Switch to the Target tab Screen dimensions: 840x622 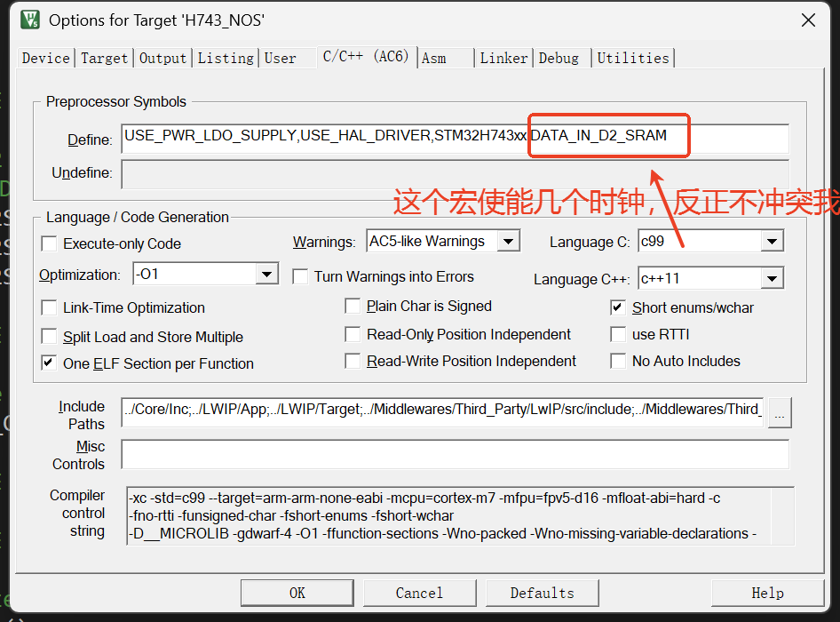click(105, 58)
